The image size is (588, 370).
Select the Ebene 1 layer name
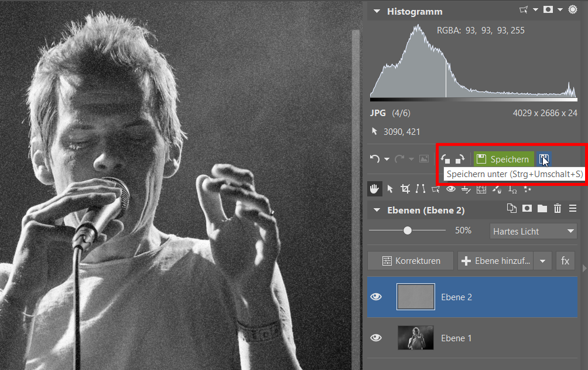[x=456, y=338]
